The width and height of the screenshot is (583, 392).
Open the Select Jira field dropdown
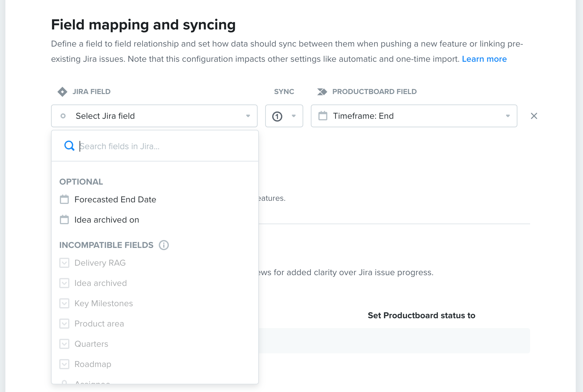pyautogui.click(x=154, y=116)
